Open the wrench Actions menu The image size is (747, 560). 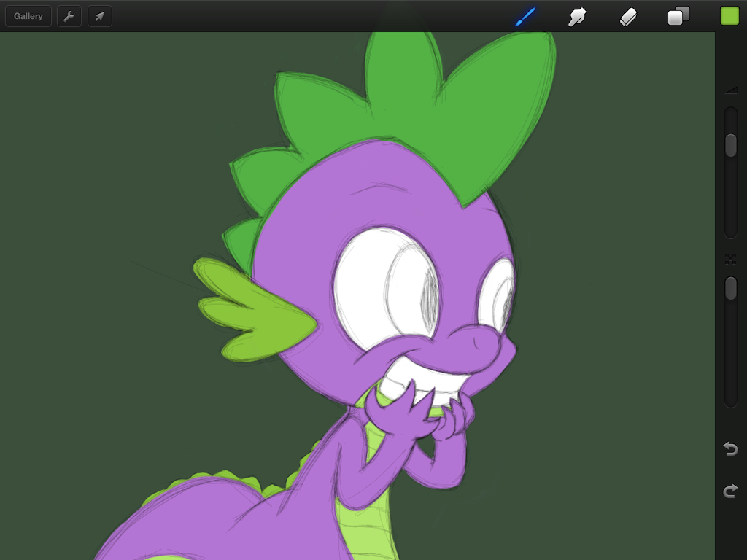coord(69,16)
